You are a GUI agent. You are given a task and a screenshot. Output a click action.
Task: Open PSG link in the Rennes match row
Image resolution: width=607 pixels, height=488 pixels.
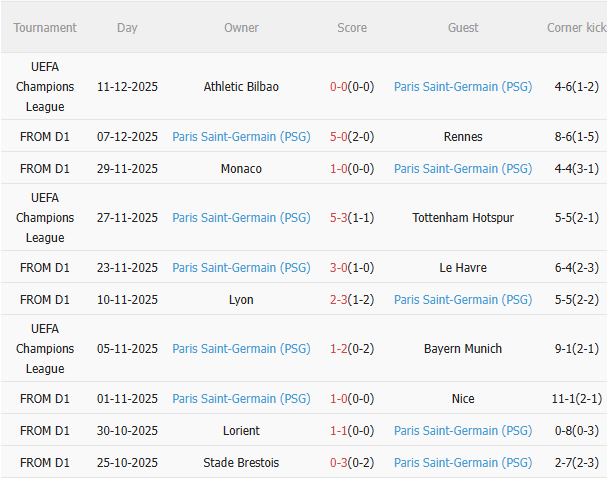241,137
